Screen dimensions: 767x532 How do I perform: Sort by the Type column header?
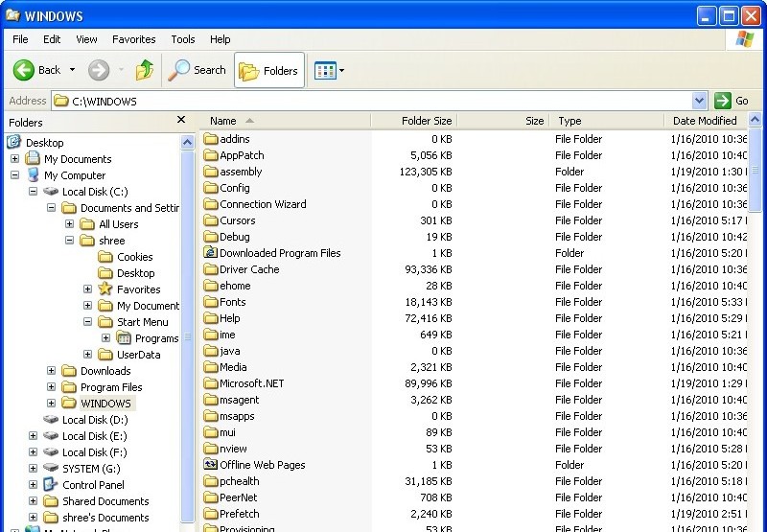click(x=607, y=121)
